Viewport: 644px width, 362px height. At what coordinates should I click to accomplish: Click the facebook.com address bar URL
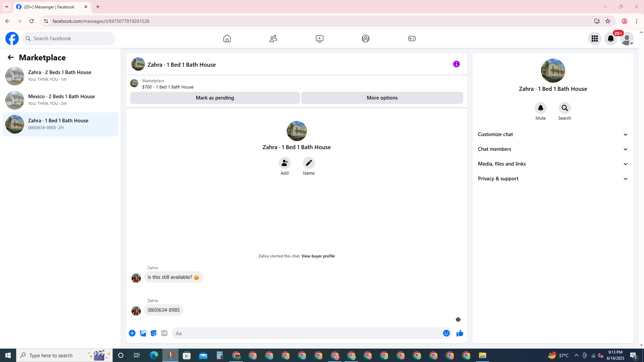coord(101,21)
